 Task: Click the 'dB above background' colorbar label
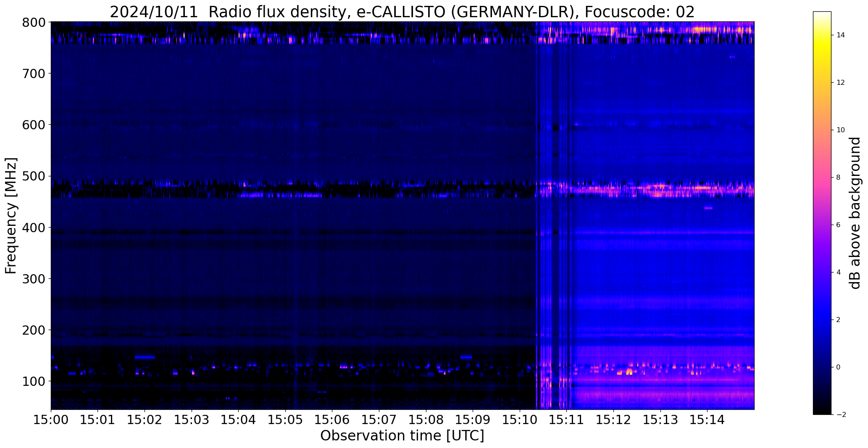tap(855, 213)
